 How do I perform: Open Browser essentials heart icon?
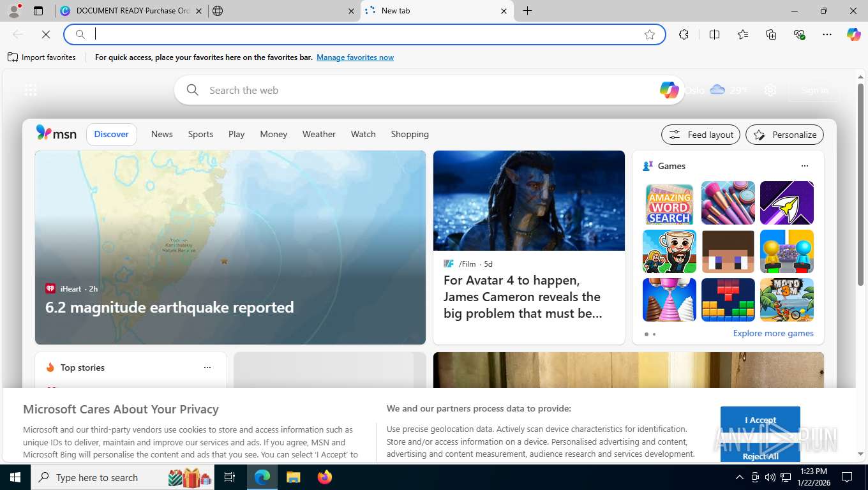coord(799,34)
